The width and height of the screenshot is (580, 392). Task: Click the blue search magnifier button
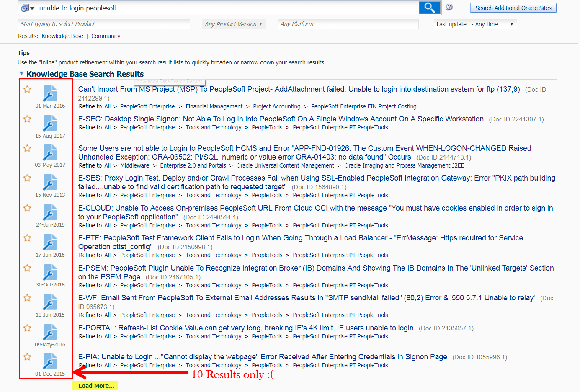pos(429,8)
